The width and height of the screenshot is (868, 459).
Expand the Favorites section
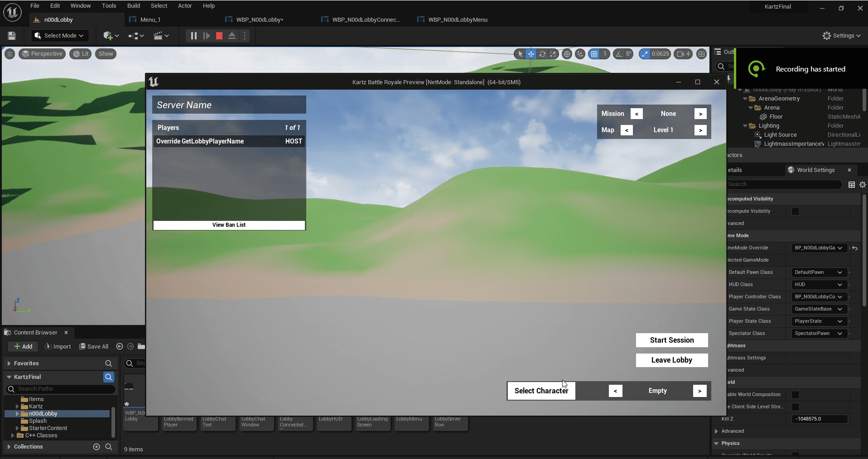[x=9, y=363]
